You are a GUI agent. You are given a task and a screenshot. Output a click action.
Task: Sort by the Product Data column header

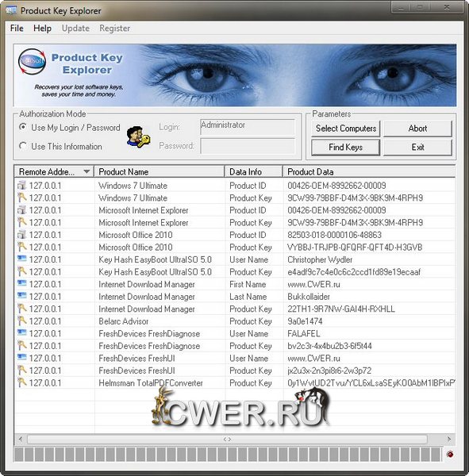pyautogui.click(x=369, y=171)
